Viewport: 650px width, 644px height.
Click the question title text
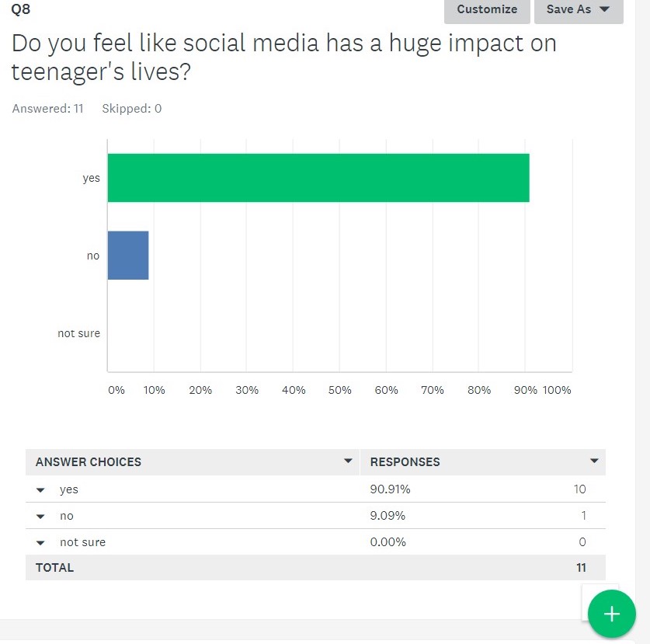[283, 56]
